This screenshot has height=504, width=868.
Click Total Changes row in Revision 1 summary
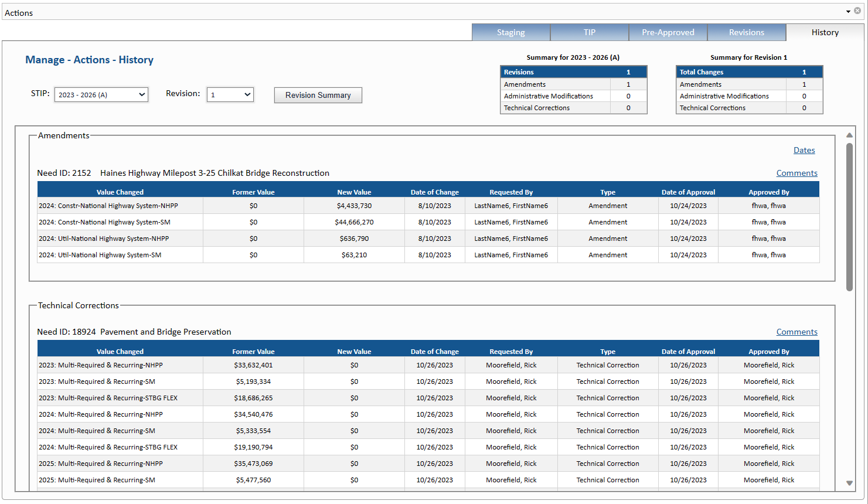pyautogui.click(x=750, y=72)
